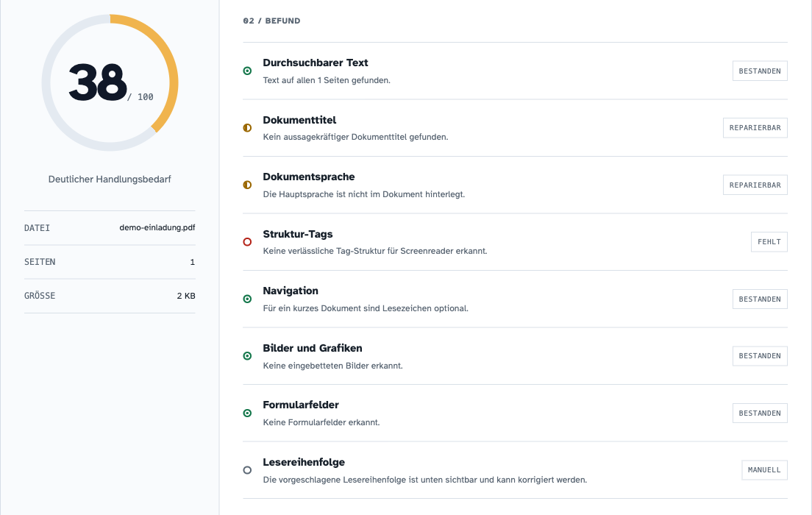Screen dimensions: 812x515
Task: Click the green status icon beside Formularfelder
Action: (x=248, y=413)
